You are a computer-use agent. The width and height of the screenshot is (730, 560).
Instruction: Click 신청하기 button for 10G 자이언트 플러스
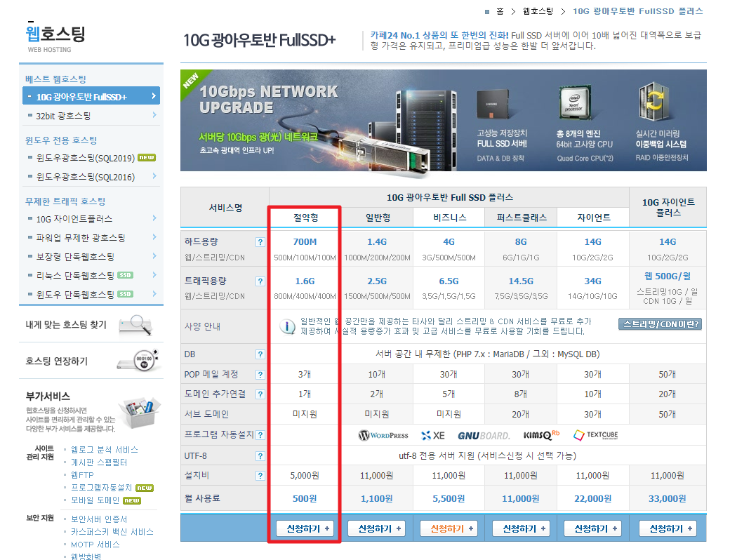668,528
